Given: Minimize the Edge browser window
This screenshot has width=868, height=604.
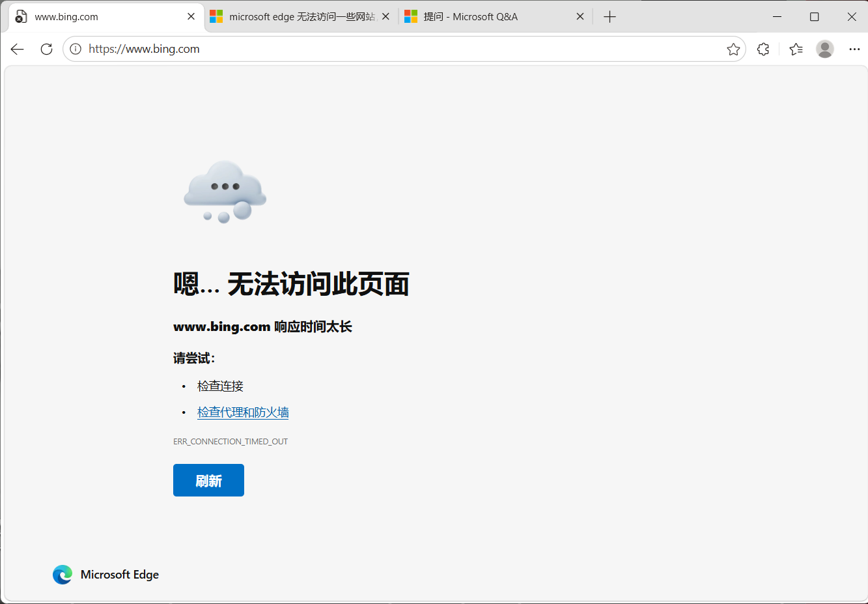Looking at the screenshot, I should (777, 17).
